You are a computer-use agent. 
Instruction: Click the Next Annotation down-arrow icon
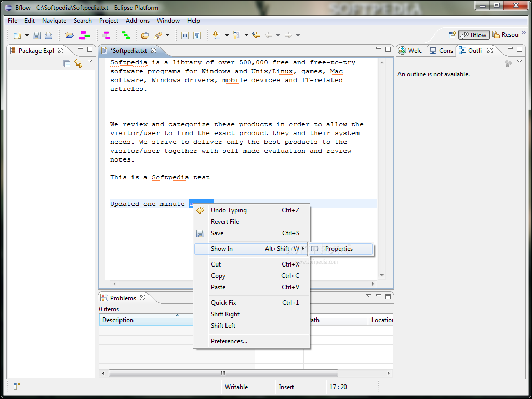217,35
